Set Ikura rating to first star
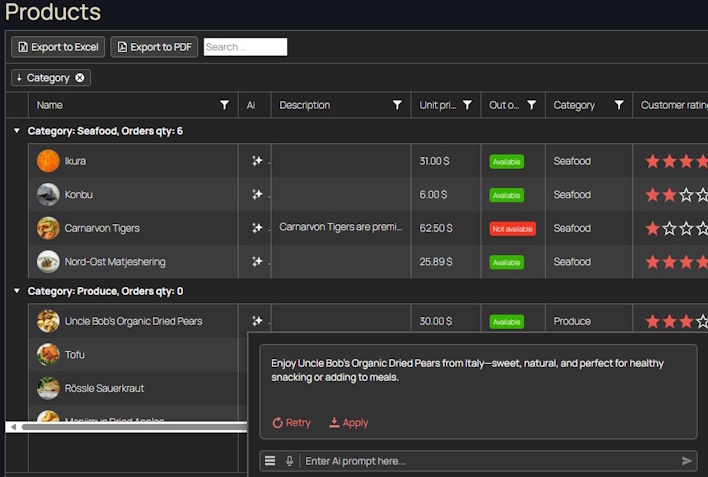Viewport: 708px width, 477px height. coord(653,161)
